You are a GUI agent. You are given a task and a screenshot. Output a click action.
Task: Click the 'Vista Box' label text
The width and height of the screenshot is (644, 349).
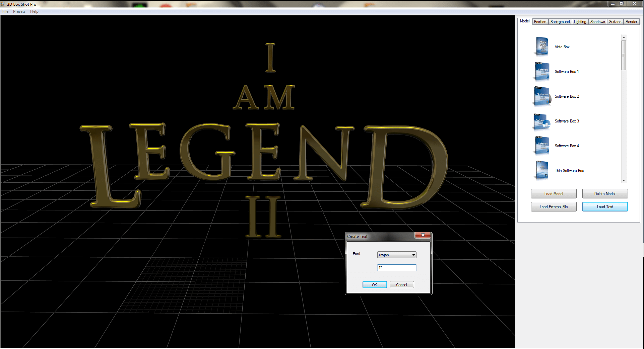[562, 47]
